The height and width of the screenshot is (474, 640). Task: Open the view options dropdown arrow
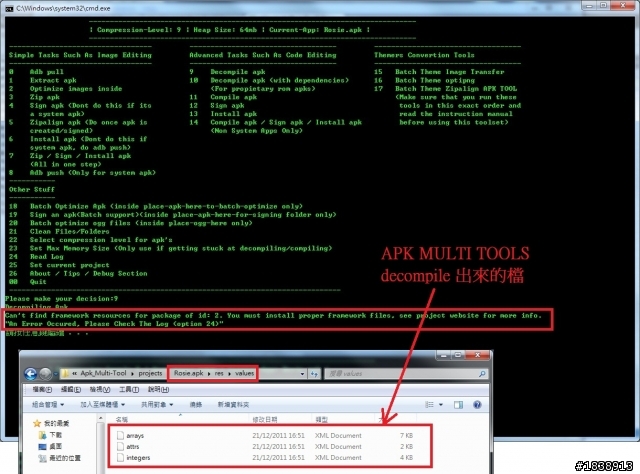[x=441, y=405]
